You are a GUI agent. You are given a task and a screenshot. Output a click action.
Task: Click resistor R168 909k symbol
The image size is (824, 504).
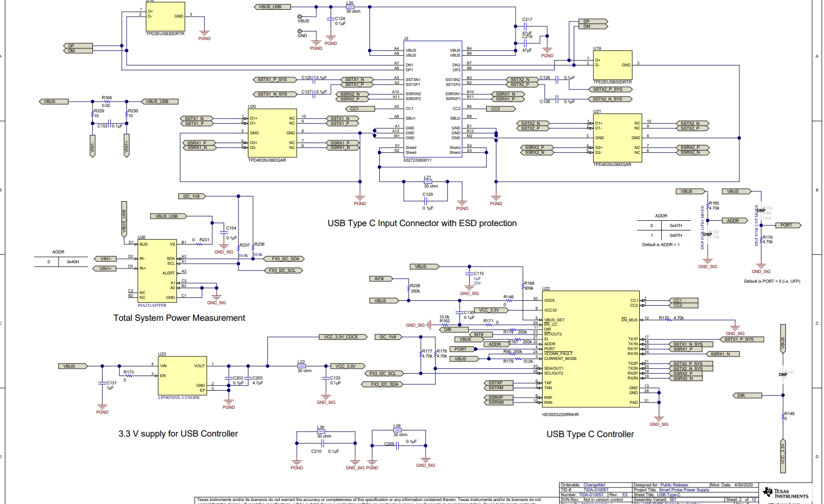(522, 285)
